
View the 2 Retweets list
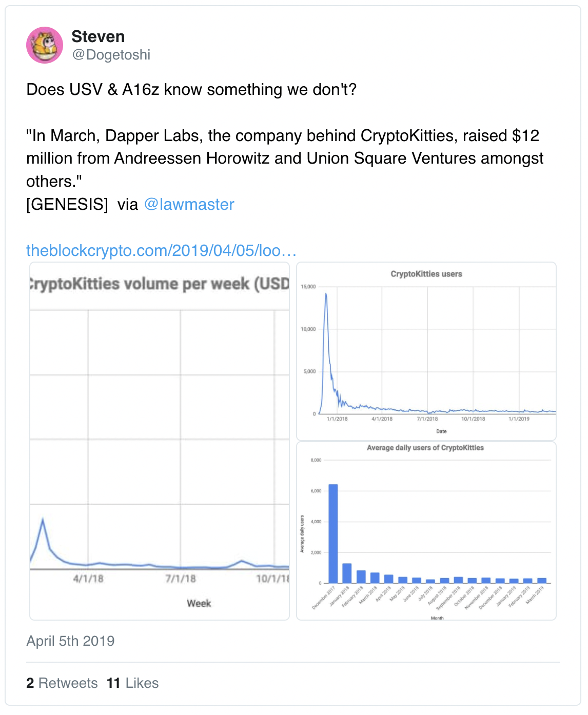point(62,683)
